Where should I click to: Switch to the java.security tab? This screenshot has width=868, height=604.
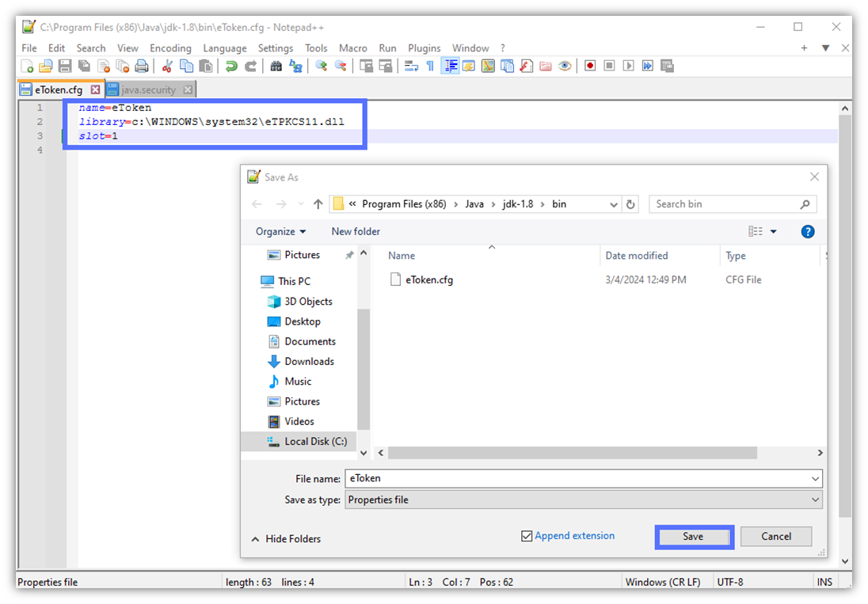pos(150,89)
